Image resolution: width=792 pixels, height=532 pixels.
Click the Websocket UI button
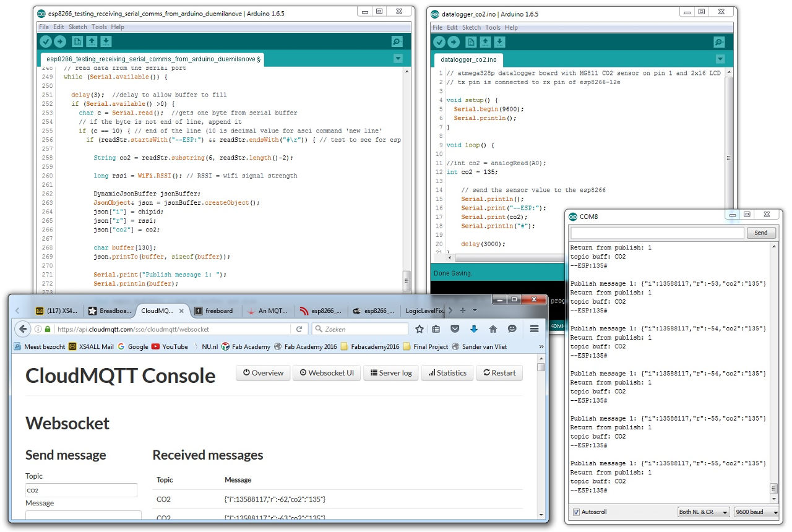pyautogui.click(x=327, y=373)
